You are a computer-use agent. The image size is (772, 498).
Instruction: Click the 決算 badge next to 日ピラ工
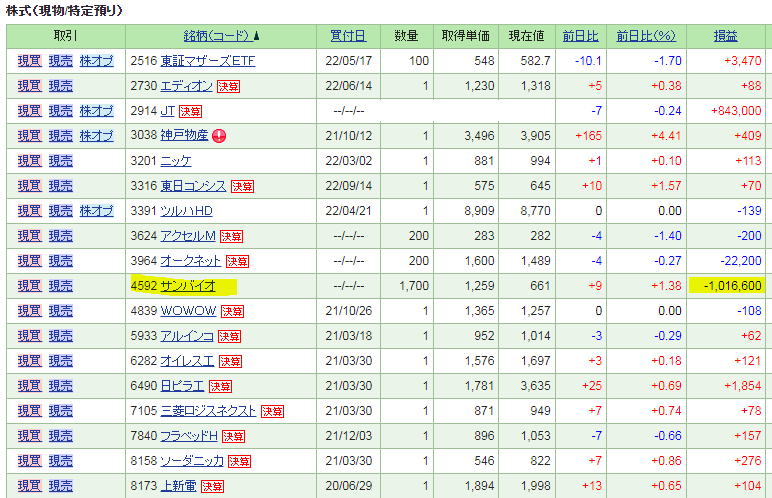pyautogui.click(x=220, y=387)
